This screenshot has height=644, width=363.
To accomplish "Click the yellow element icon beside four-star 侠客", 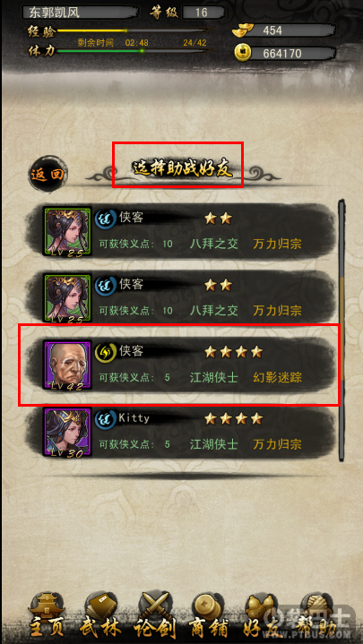I will coord(104,352).
